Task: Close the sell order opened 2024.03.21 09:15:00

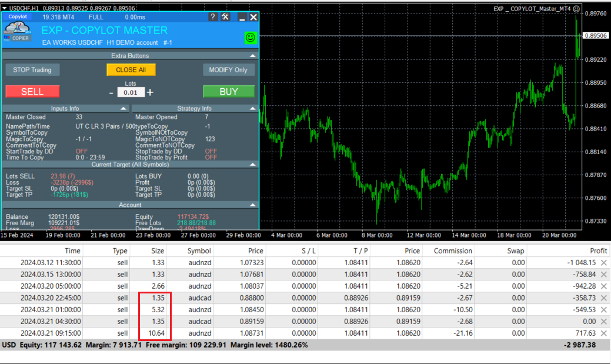Action: point(603,333)
